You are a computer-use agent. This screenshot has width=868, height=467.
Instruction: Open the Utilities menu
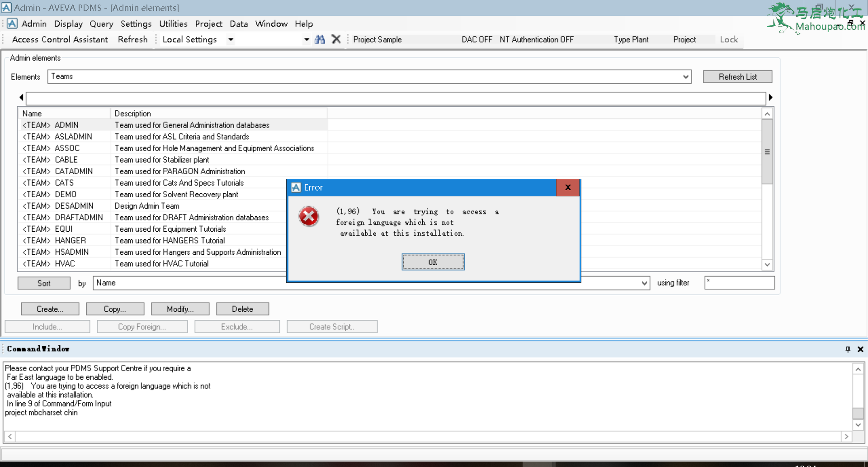point(173,24)
